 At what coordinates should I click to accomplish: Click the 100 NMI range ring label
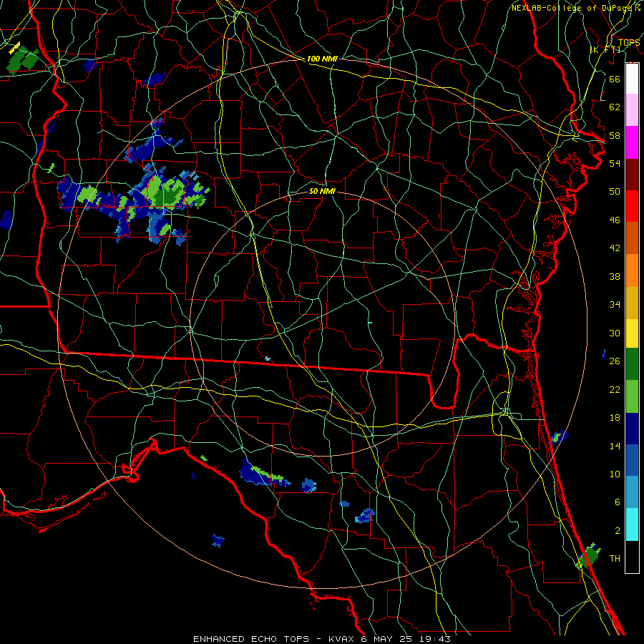click(x=322, y=59)
